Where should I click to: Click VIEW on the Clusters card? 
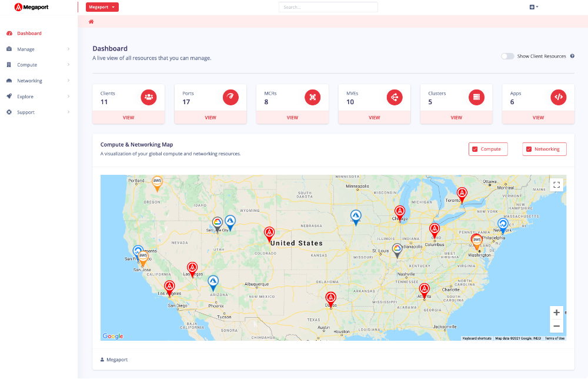tap(456, 118)
